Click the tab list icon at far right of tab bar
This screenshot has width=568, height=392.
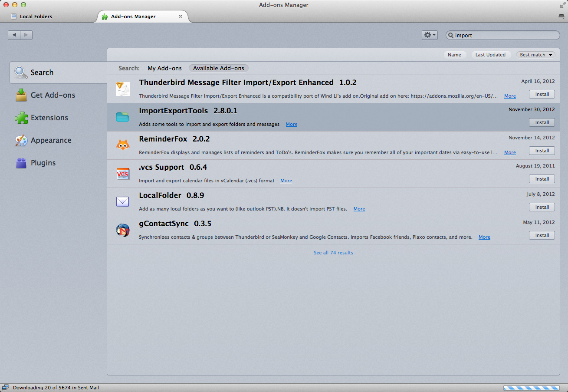561,16
